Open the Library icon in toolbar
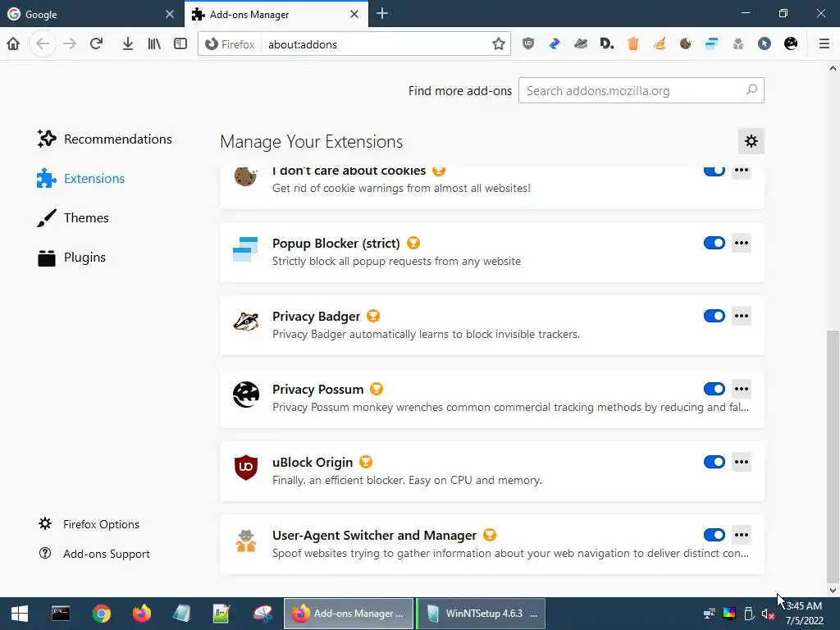 click(x=154, y=43)
